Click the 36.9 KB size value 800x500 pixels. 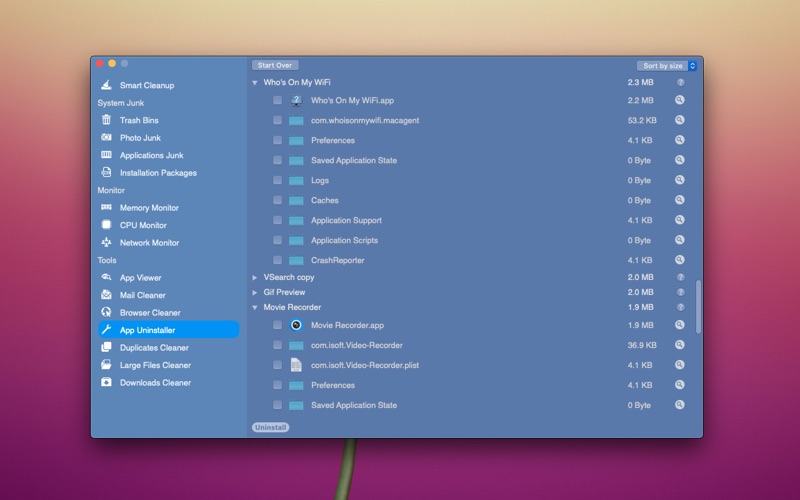pos(642,345)
